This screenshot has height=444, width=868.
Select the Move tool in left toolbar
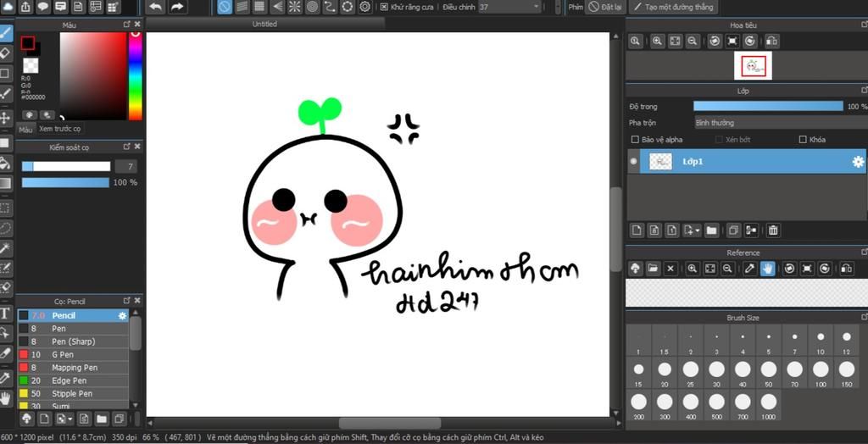click(6, 118)
